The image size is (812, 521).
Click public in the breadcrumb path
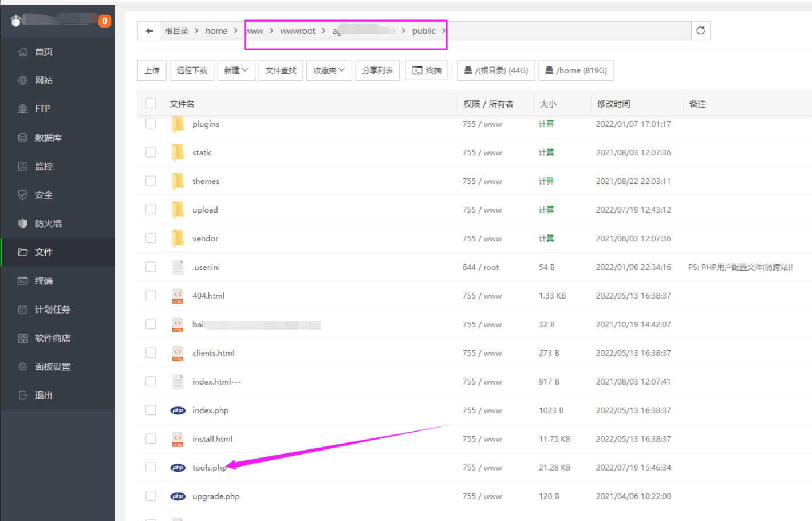(x=424, y=31)
